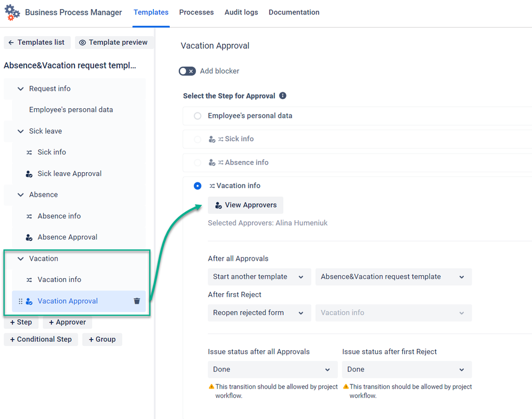
Task: Click the View Approvers button
Action: (245, 205)
